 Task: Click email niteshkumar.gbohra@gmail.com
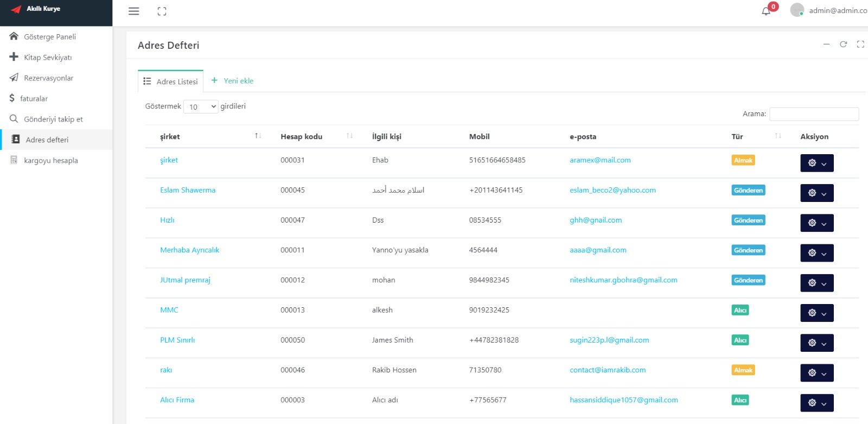tap(623, 280)
